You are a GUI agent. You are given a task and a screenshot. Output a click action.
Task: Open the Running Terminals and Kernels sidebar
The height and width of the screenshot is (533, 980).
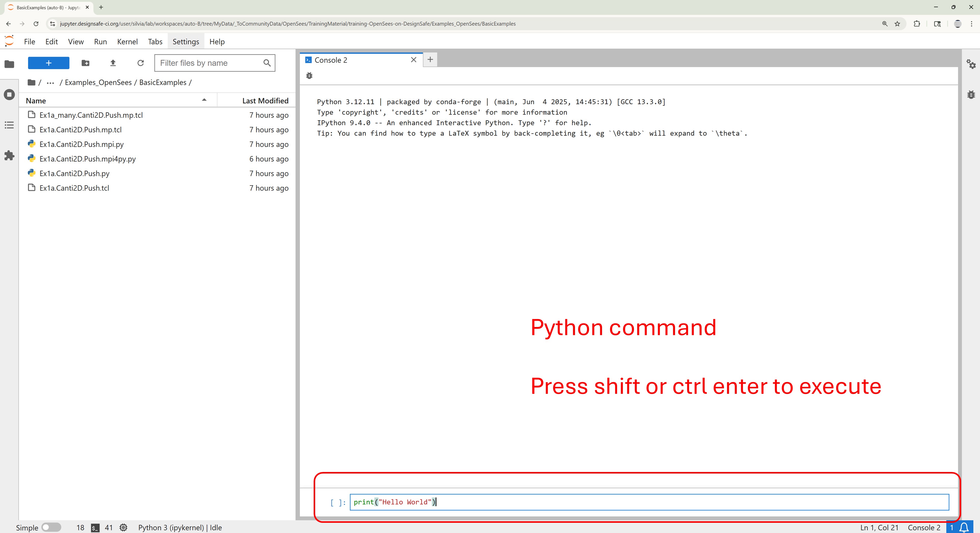point(9,94)
